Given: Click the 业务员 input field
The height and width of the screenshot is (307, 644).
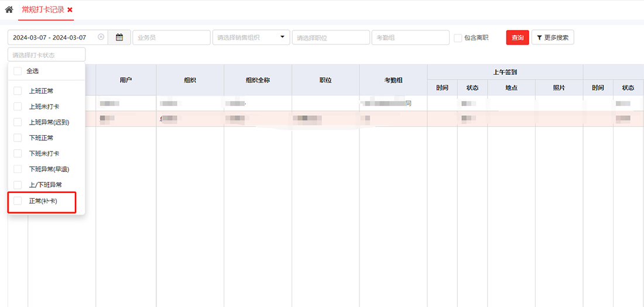Looking at the screenshot, I should (x=171, y=37).
